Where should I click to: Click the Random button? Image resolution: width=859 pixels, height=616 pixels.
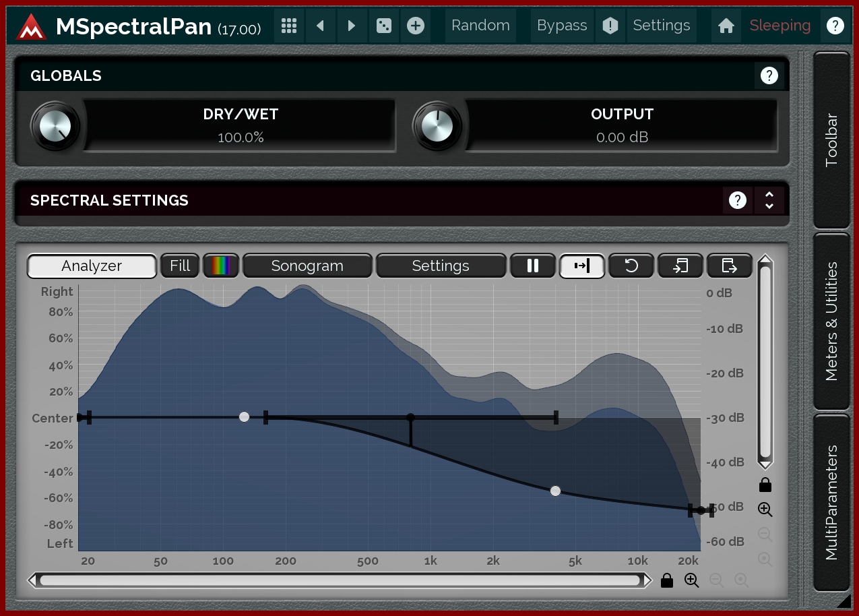coord(480,26)
